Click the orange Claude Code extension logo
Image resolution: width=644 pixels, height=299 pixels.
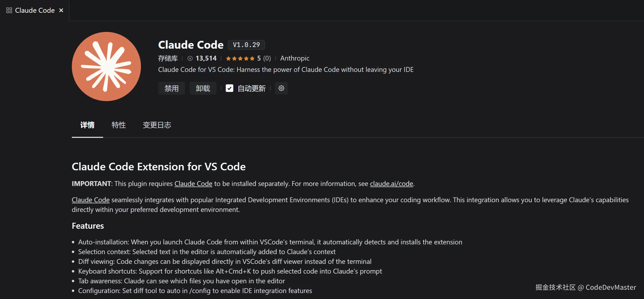106,67
